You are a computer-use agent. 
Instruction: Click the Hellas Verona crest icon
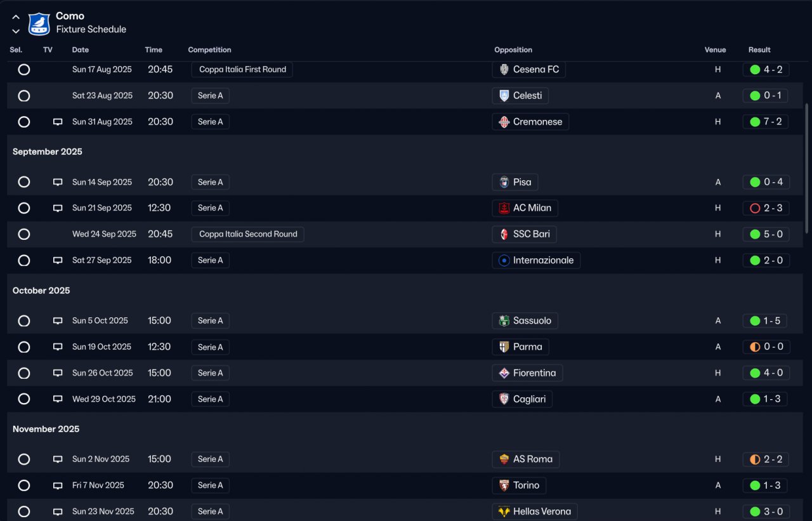504,511
